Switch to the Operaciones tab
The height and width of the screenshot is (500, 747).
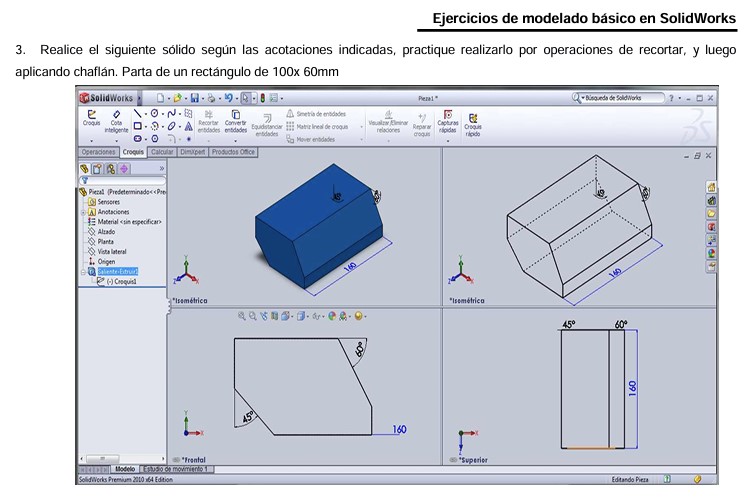pos(98,152)
